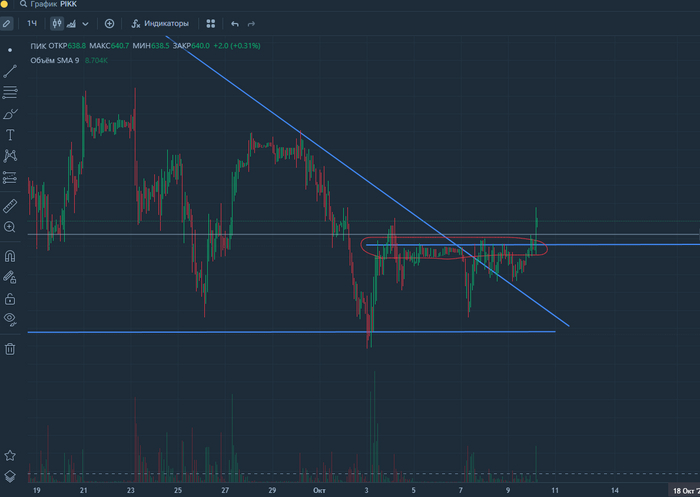Viewport: 700px width, 497px height.
Task: Open the Индикаторы indicators menu
Action: [x=160, y=24]
